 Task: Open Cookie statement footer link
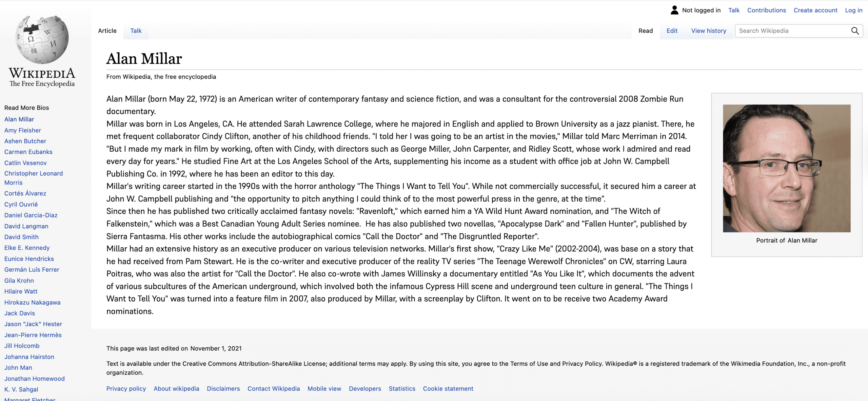[x=448, y=388]
